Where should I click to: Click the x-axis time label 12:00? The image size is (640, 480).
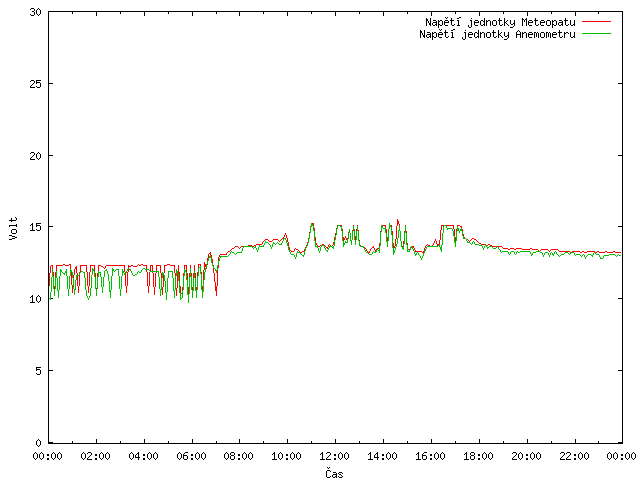click(x=334, y=456)
